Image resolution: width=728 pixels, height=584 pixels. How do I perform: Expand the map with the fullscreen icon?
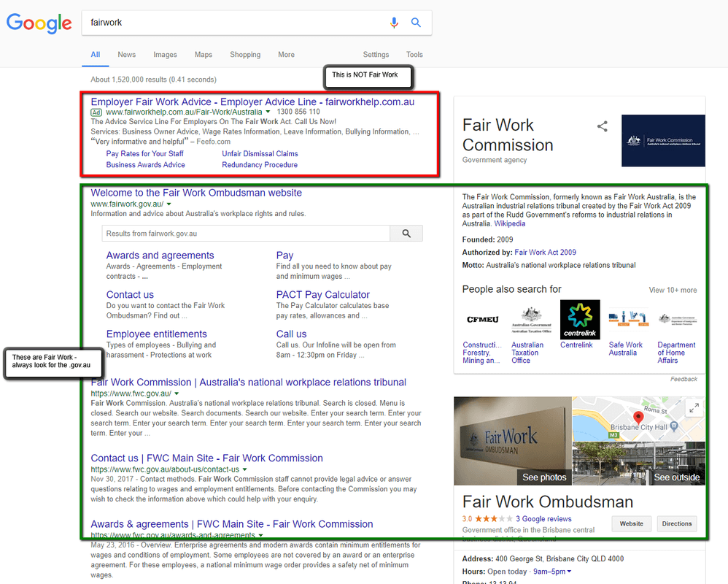click(x=694, y=408)
